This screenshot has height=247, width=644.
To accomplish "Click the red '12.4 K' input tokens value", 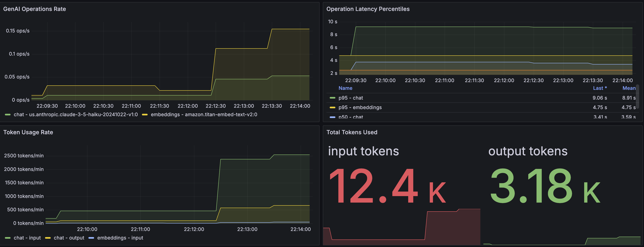I will 387,186.
